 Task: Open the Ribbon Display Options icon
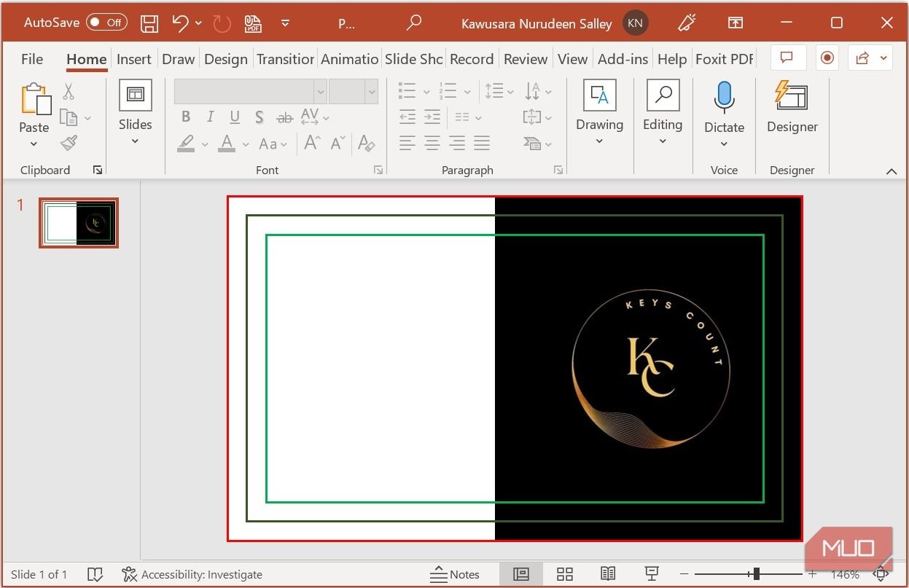[x=736, y=23]
